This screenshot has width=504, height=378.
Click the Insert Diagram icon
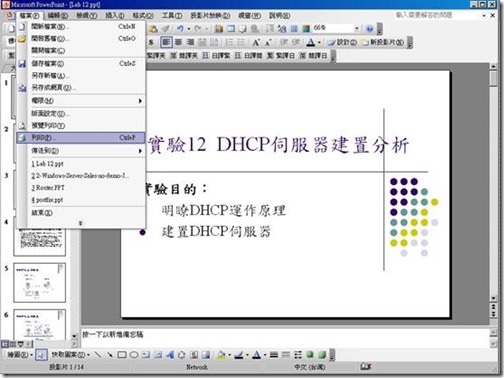click(182, 355)
